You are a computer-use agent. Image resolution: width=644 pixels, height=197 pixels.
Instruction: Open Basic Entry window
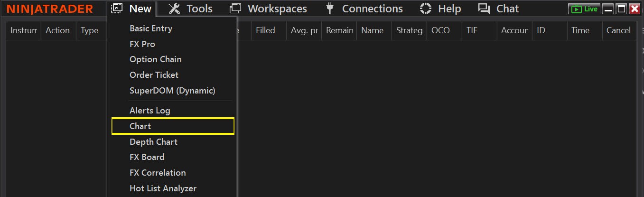151,28
